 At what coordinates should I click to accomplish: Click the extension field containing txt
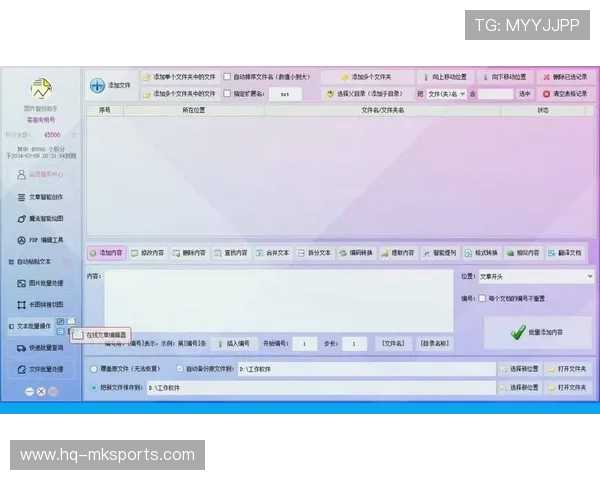285,94
